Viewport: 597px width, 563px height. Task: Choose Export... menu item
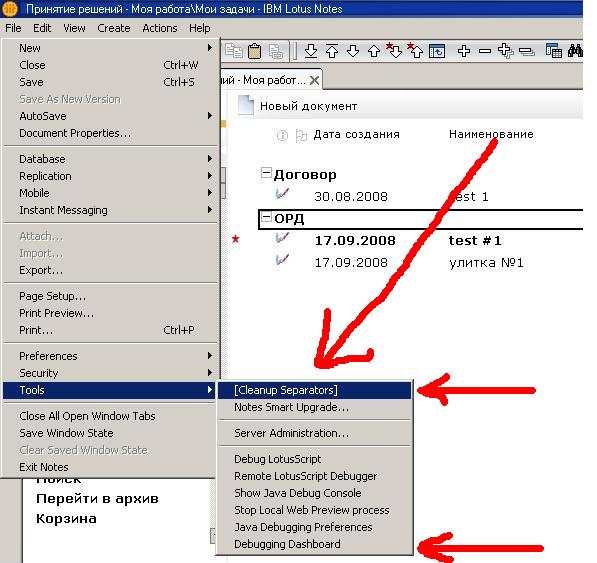(x=110, y=270)
